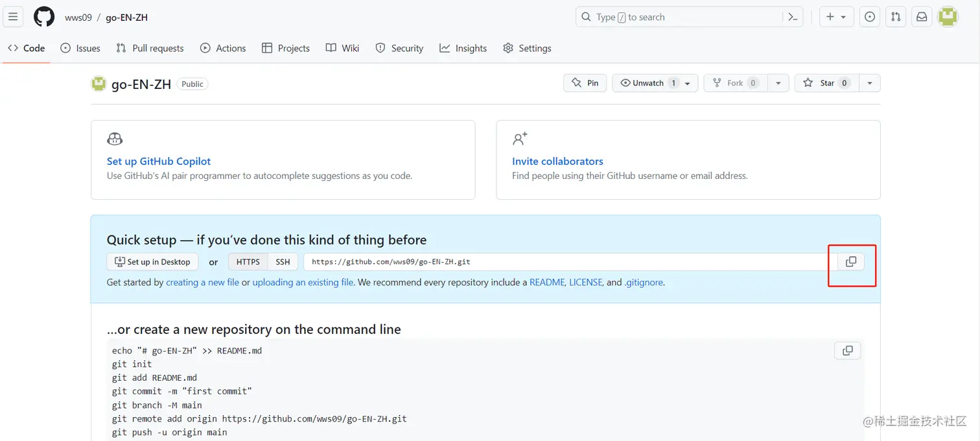Viewport: 980px width, 441px height.
Task: Click the repository avatar next to go-EN-ZH title
Action: [99, 84]
